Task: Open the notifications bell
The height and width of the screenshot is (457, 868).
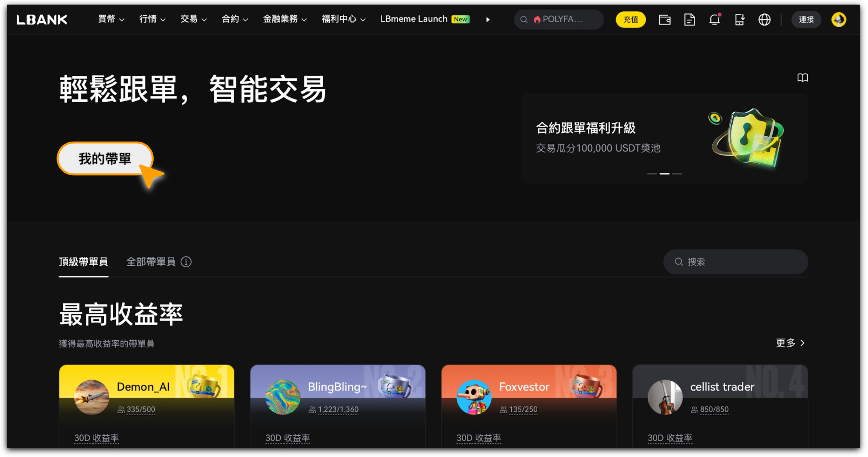Action: (714, 19)
